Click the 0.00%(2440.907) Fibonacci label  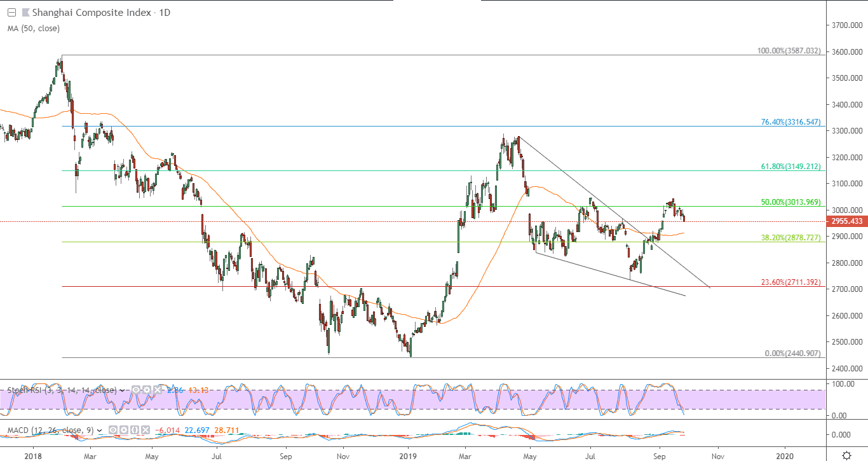tap(793, 354)
